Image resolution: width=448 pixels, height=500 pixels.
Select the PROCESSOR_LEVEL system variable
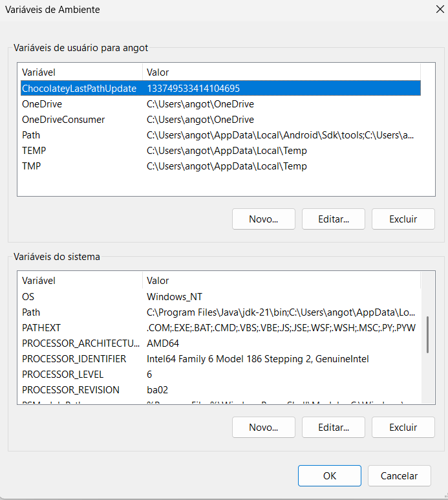(x=63, y=375)
